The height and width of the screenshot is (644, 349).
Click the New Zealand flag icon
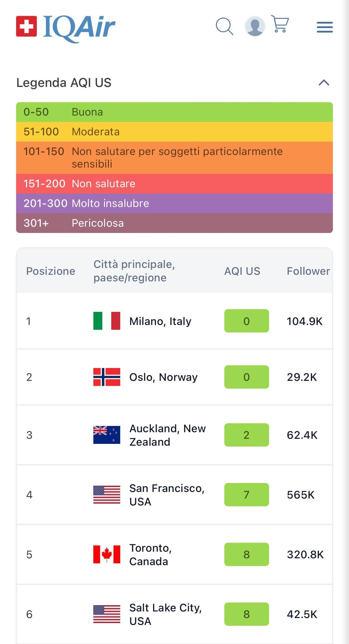[107, 435]
